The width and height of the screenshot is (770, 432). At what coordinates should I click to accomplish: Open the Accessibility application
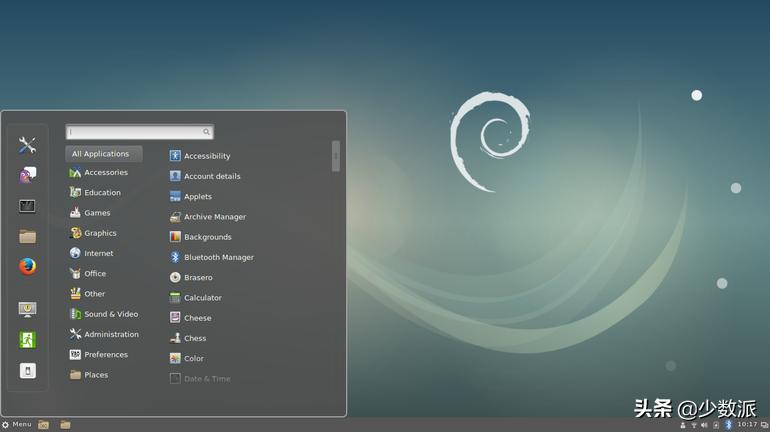(x=200, y=156)
